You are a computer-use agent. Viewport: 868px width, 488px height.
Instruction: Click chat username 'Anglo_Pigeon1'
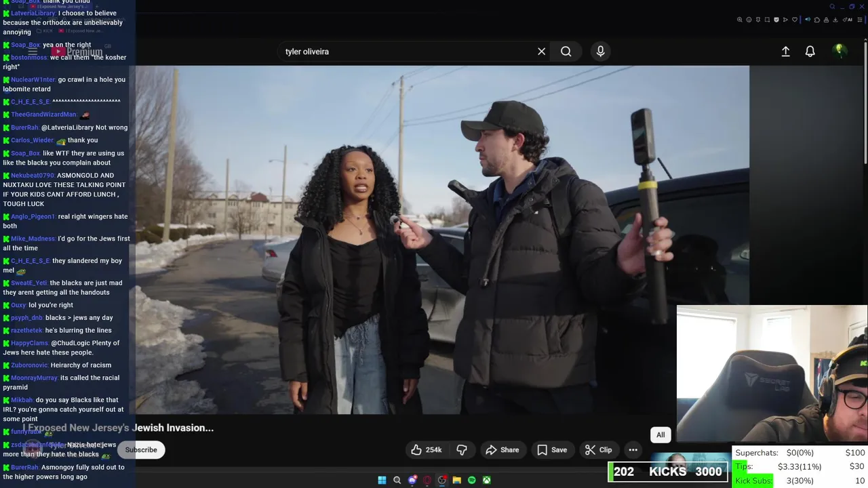pyautogui.click(x=33, y=217)
